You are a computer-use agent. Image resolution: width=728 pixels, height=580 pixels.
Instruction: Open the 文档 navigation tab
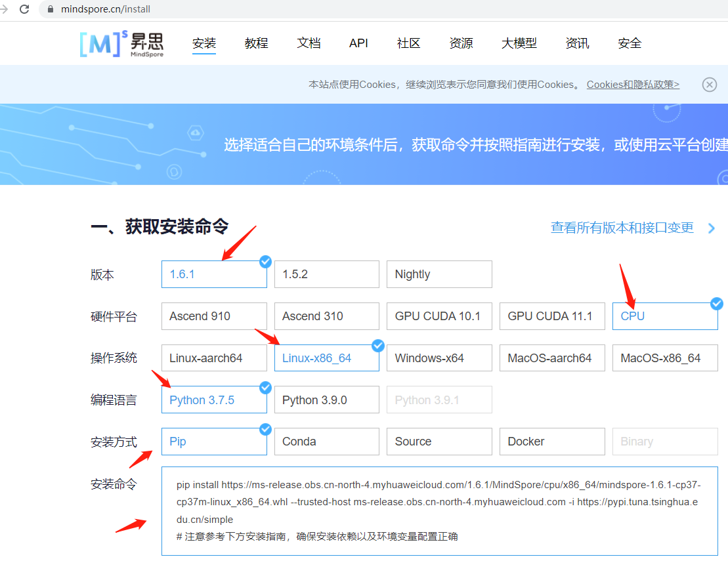pos(309,43)
